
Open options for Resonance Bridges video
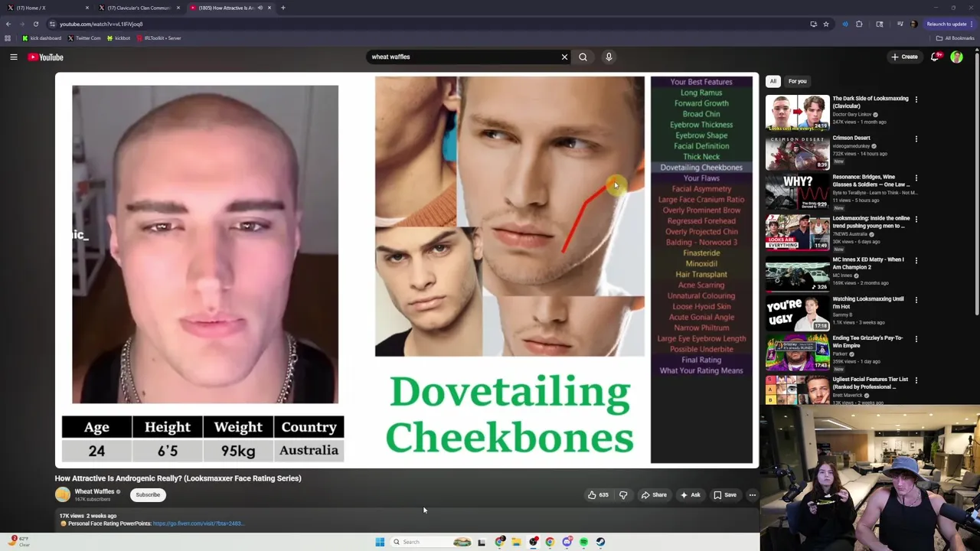coord(916,178)
